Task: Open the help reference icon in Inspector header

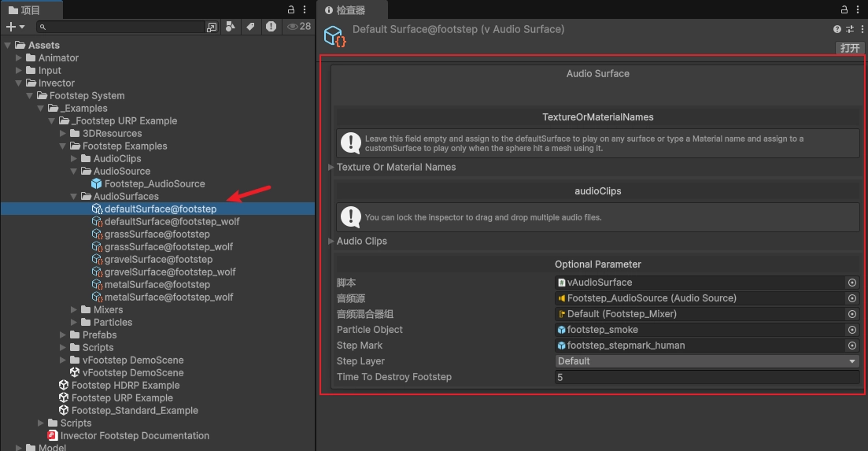Action: [x=837, y=29]
